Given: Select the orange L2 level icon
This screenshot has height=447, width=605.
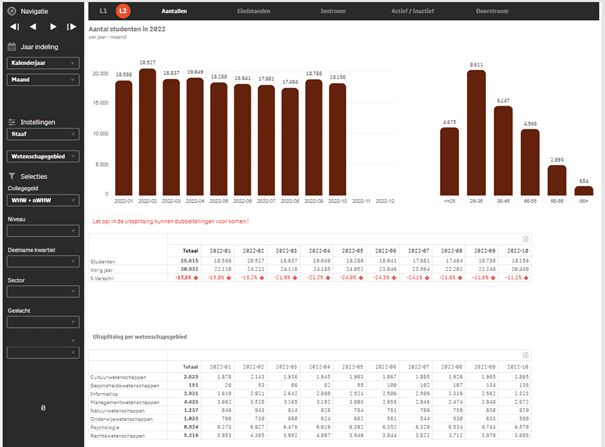Looking at the screenshot, I should (122, 10).
